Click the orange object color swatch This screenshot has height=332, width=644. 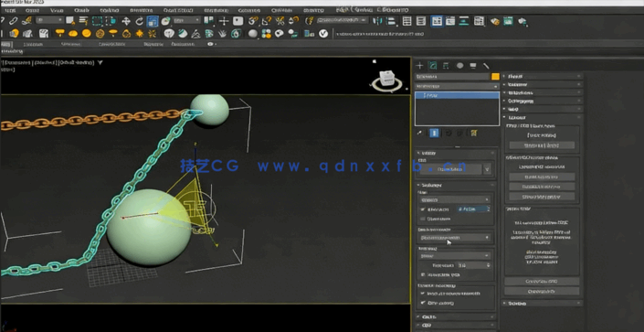pyautogui.click(x=495, y=76)
